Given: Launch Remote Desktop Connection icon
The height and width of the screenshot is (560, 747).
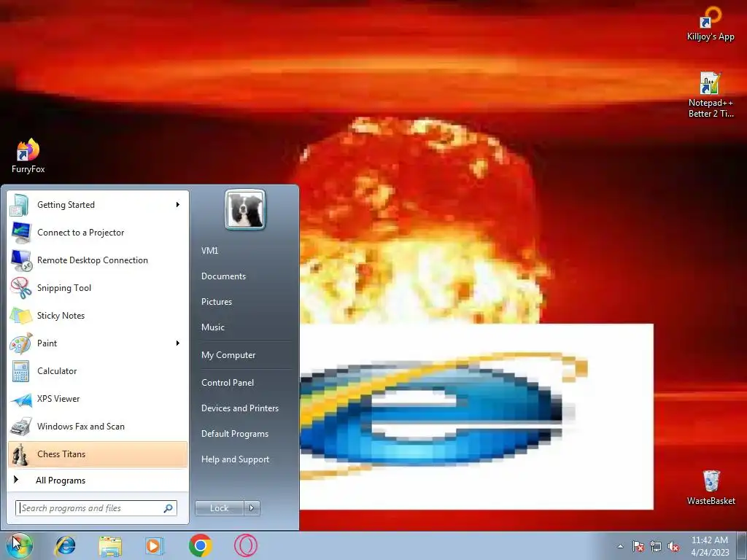Looking at the screenshot, I should coord(20,260).
